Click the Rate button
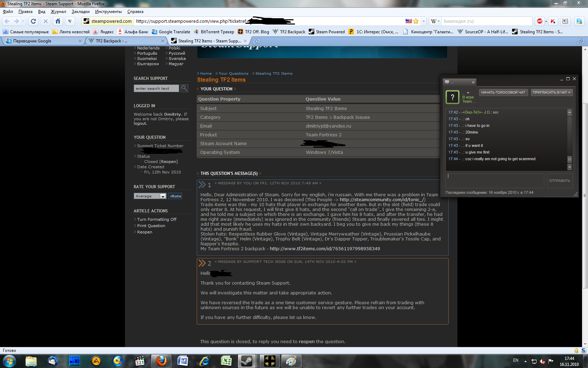This screenshot has height=368, width=588. tap(175, 196)
